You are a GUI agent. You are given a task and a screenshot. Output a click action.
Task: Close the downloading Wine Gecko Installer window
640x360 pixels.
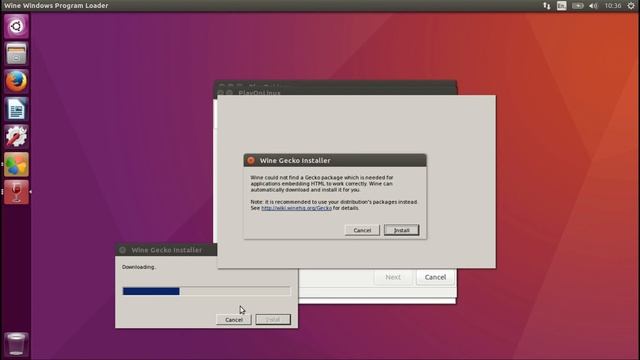pos(122,250)
